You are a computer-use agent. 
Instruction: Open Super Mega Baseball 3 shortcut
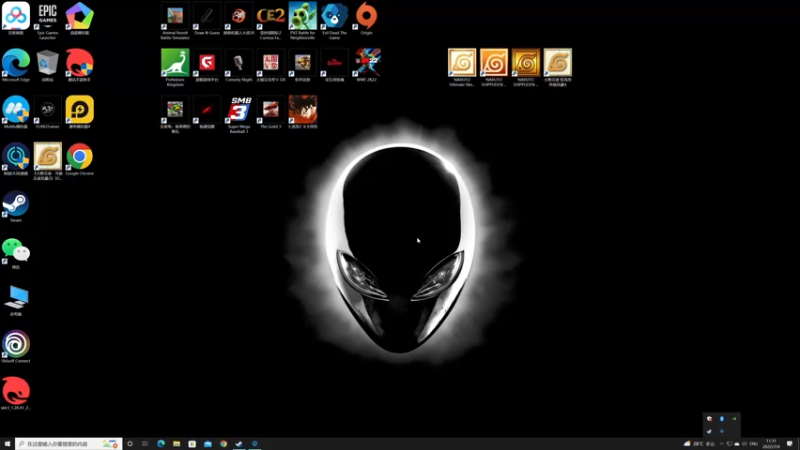pos(239,114)
